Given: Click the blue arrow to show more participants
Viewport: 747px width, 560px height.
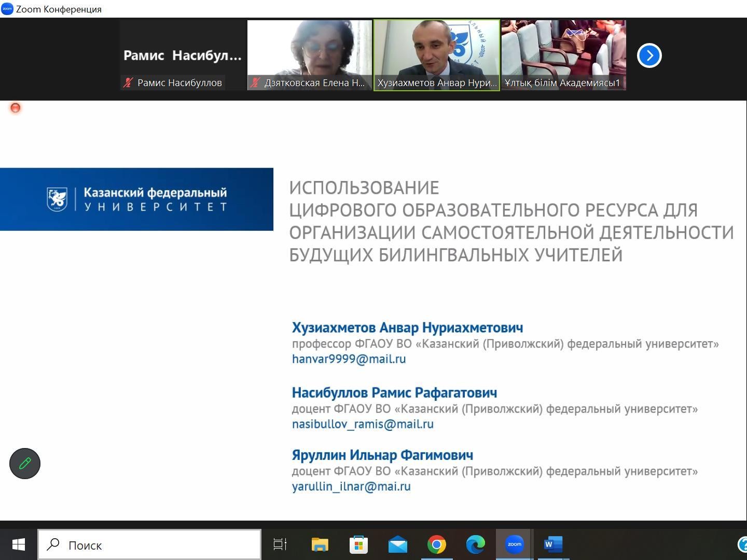Looking at the screenshot, I should (x=649, y=55).
